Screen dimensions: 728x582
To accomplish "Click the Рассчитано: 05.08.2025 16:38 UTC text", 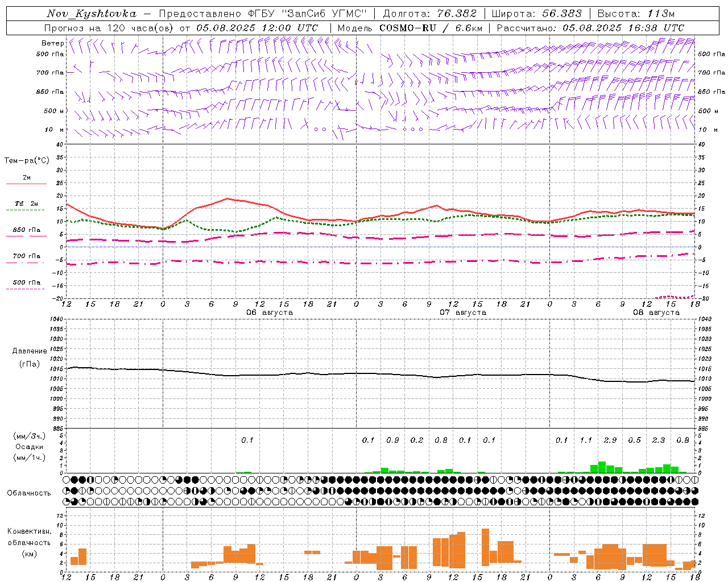I will [x=590, y=28].
